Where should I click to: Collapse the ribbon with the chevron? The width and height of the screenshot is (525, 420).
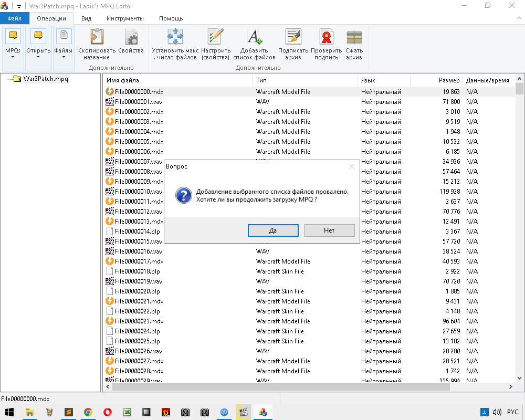click(x=519, y=18)
